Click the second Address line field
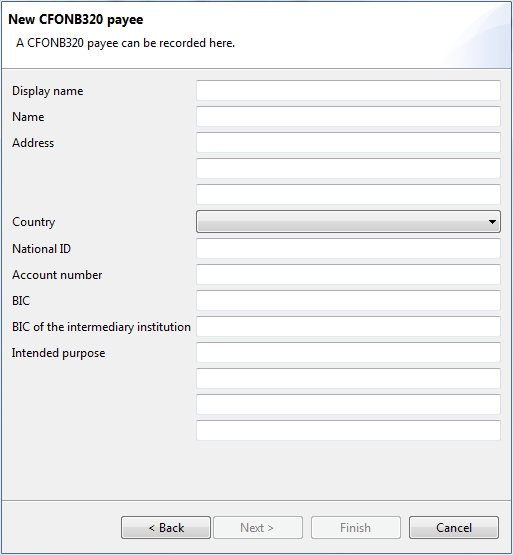 [348, 168]
